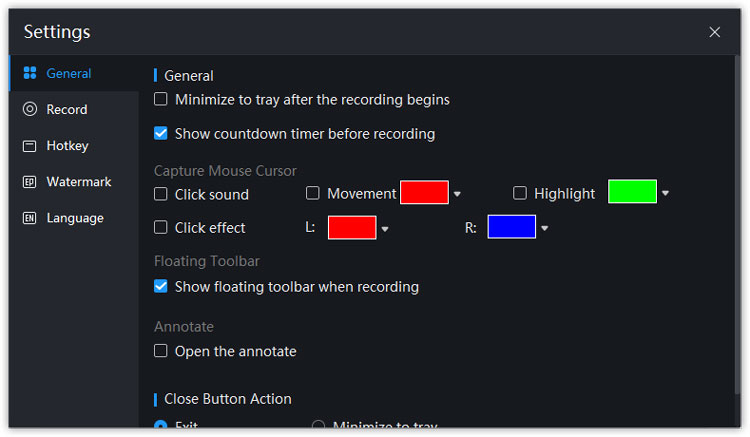Click the Hotkey keyboard icon
The width and height of the screenshot is (750, 437).
tap(30, 145)
